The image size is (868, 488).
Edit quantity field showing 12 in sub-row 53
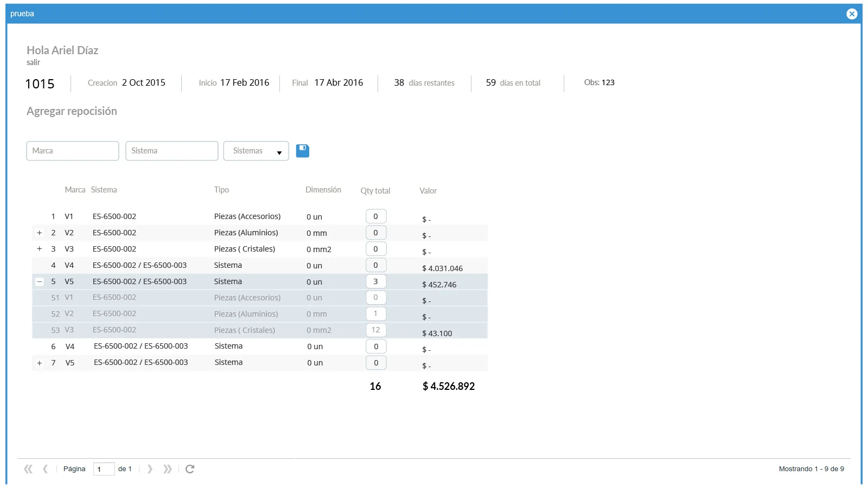376,330
